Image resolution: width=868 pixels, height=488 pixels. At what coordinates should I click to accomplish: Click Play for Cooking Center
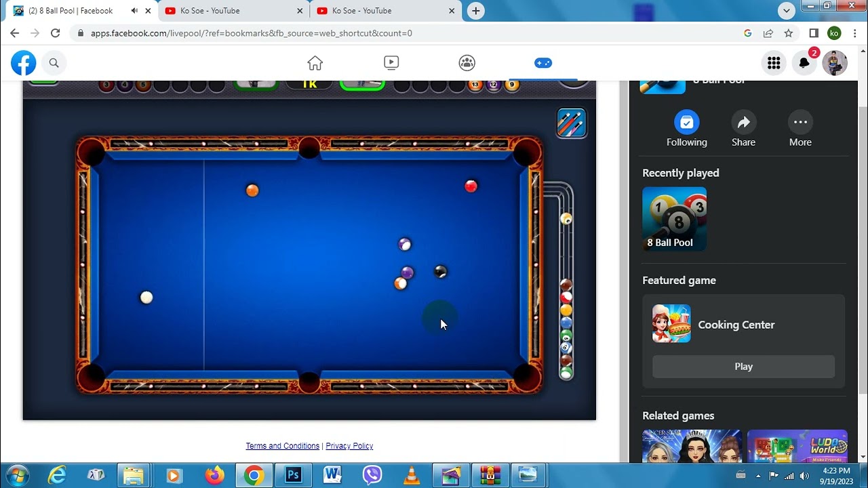tap(743, 367)
